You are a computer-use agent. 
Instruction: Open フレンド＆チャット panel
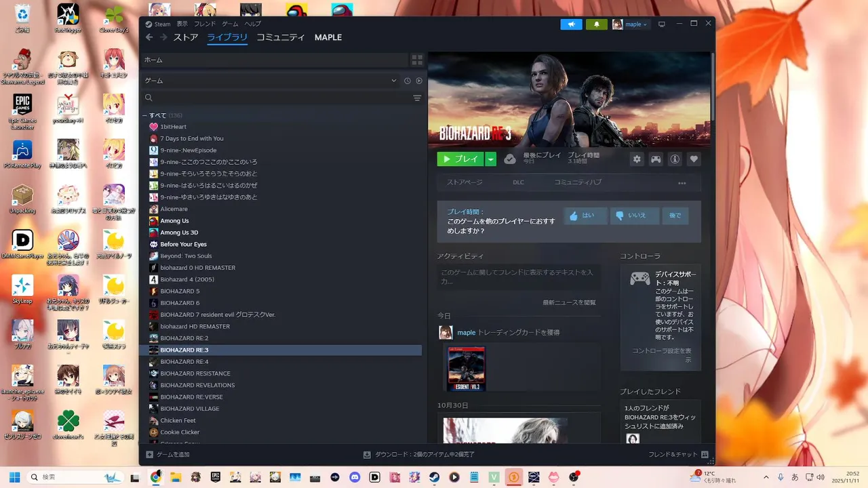678,454
